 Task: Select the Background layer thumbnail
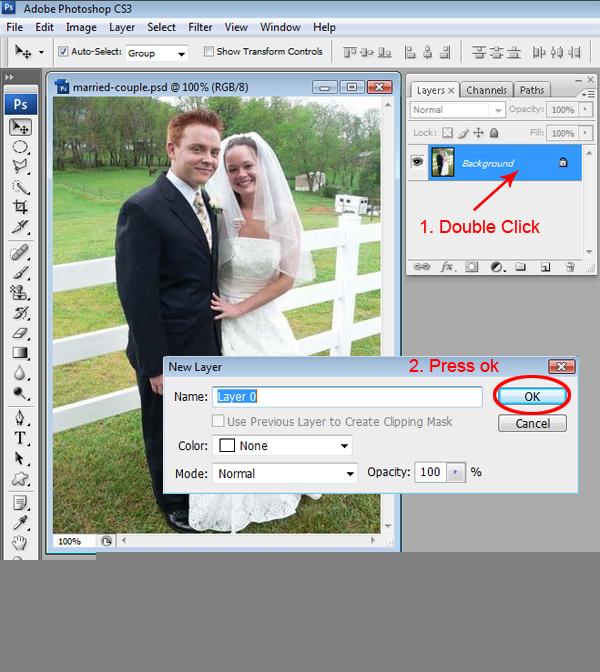443,162
